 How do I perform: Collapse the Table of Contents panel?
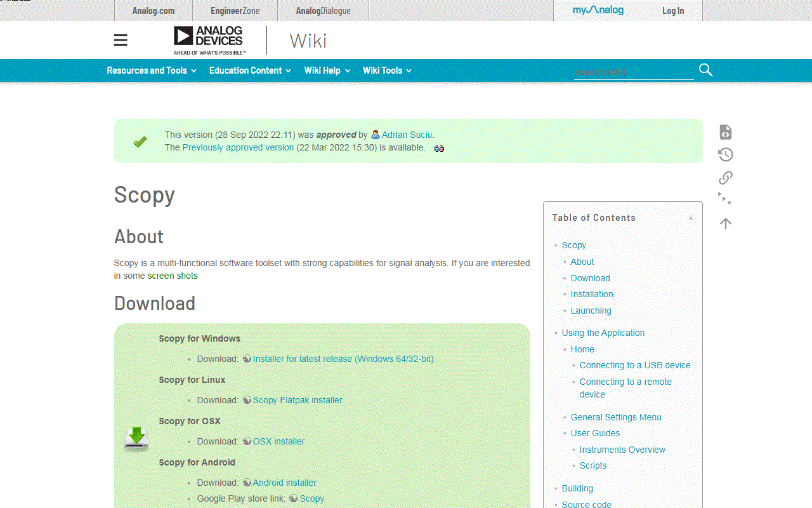point(691,218)
